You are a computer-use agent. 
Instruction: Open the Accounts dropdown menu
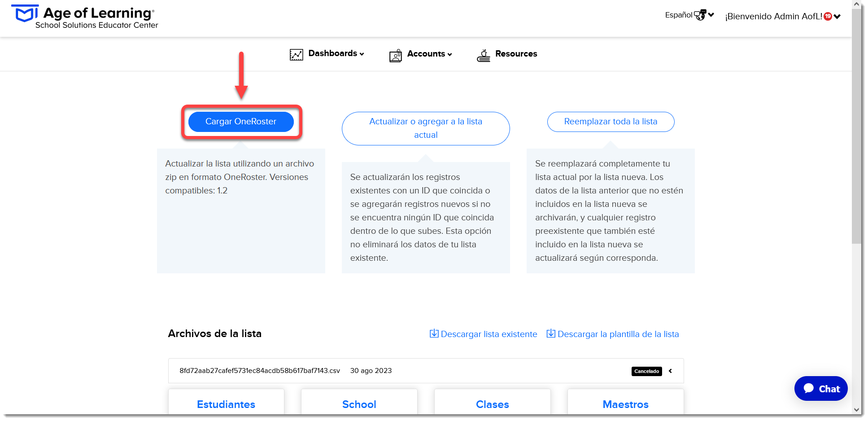coord(429,54)
